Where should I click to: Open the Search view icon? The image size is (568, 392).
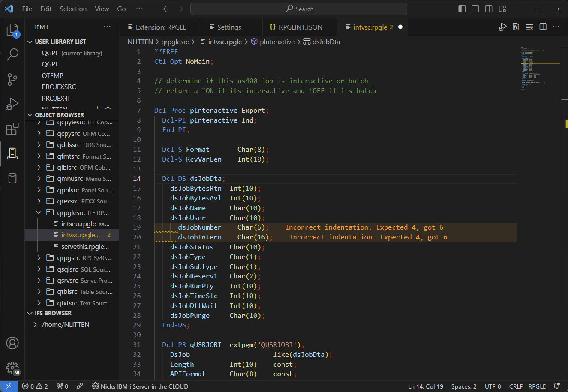point(12,54)
